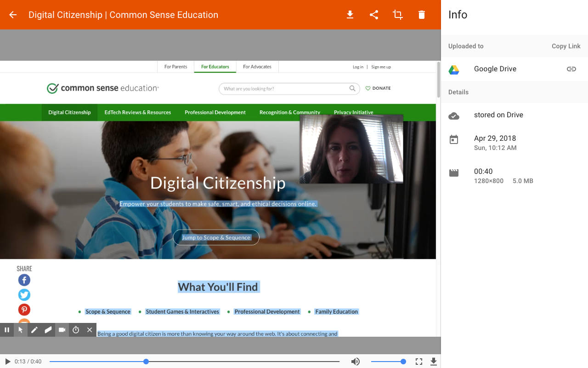The image size is (588, 368).
Task: Click the search magnifier icon
Action: (x=352, y=88)
